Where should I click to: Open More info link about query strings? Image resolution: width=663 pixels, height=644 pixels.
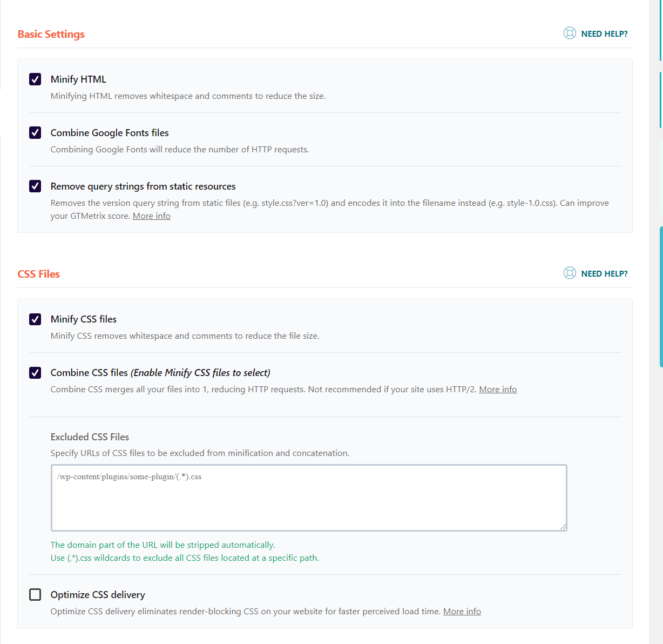[151, 216]
